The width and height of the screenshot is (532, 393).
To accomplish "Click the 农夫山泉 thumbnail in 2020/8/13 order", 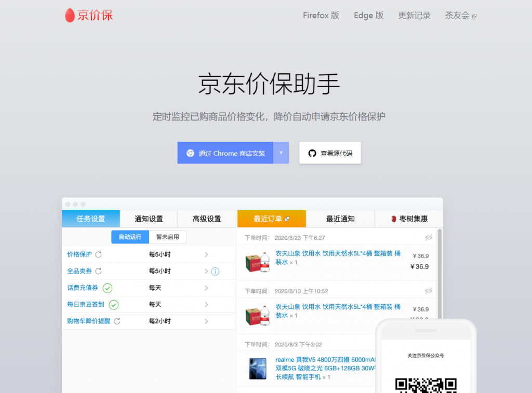I will click(258, 315).
